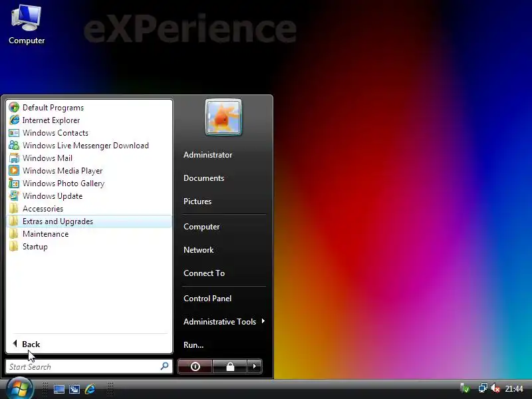Open Connect To
This screenshot has width=532, height=399.
pos(204,273)
